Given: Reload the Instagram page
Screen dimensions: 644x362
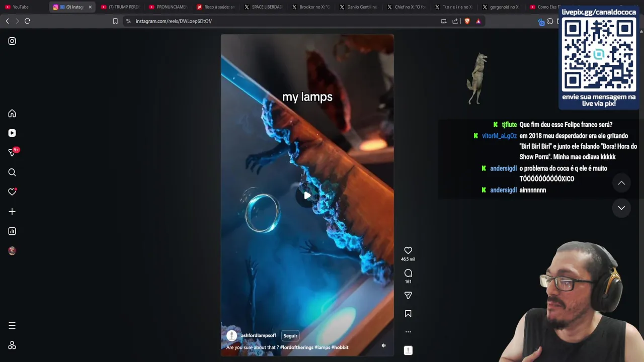Looking at the screenshot, I should (28, 21).
